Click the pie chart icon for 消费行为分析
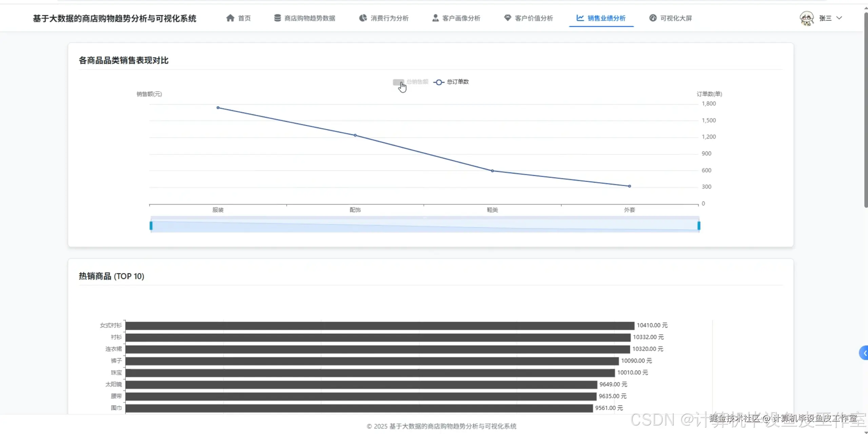 pyautogui.click(x=363, y=18)
